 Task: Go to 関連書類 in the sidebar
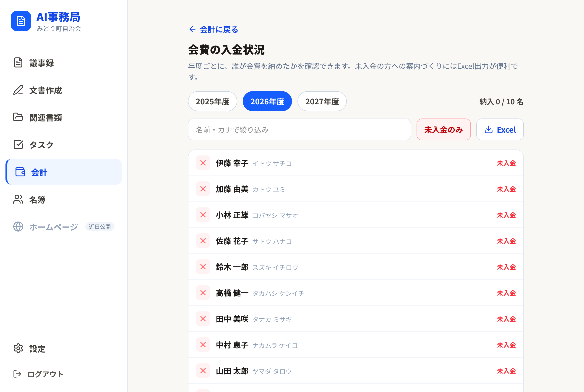tap(64, 117)
